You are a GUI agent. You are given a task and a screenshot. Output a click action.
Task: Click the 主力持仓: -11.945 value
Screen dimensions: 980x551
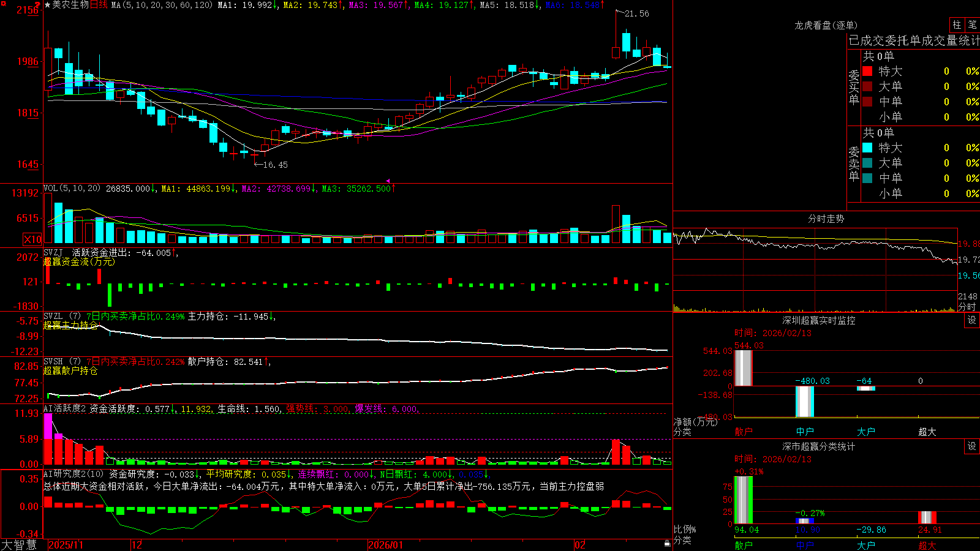click(x=228, y=317)
